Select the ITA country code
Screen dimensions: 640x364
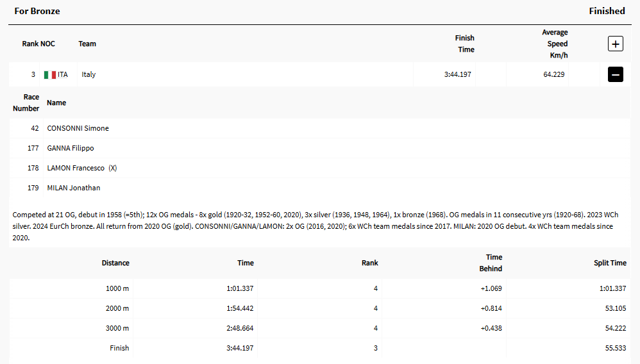[62, 74]
